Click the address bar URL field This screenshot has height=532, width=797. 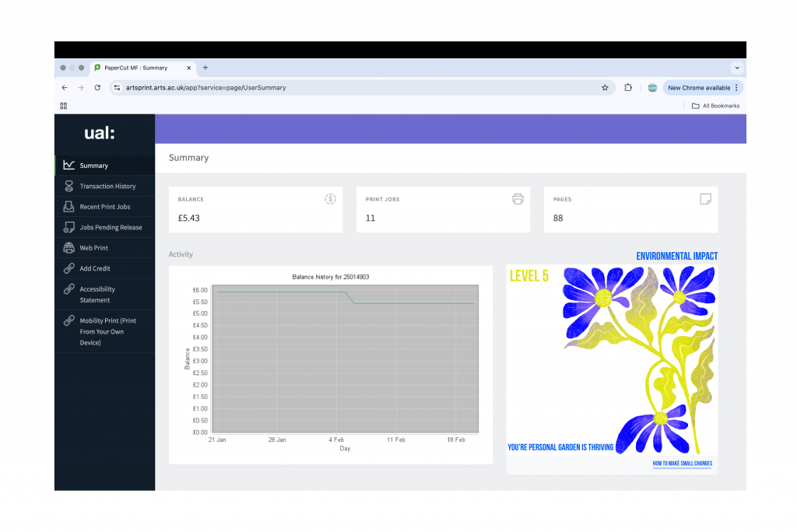coord(350,88)
